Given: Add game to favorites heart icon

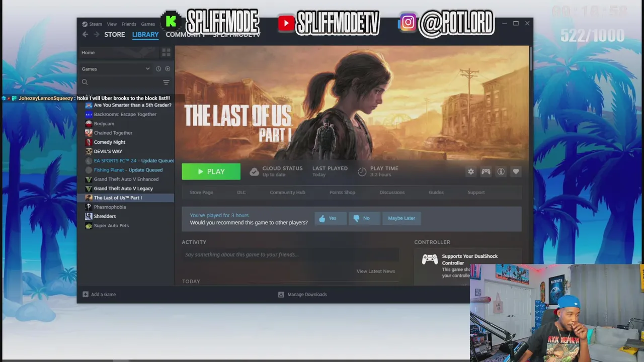Looking at the screenshot, I should (516, 171).
